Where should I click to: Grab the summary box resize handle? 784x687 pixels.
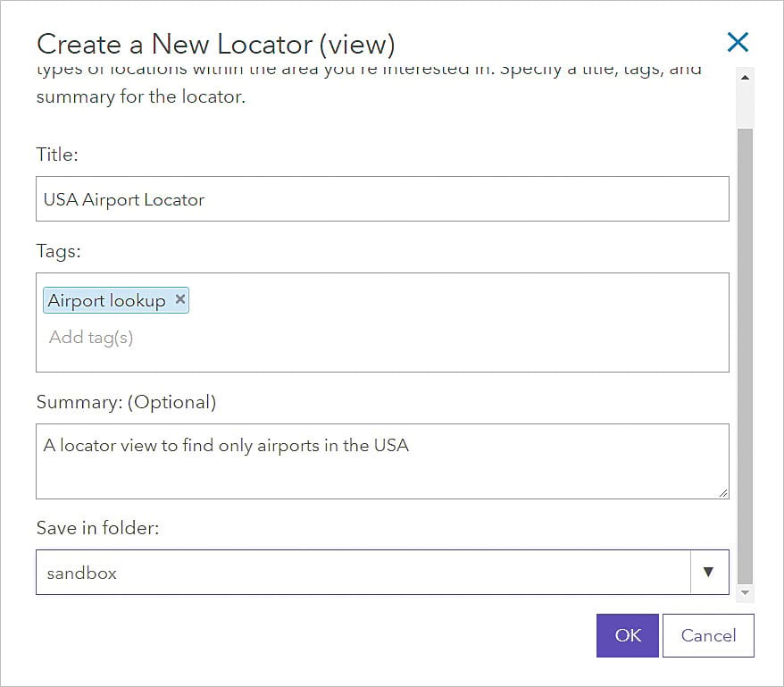(722, 492)
